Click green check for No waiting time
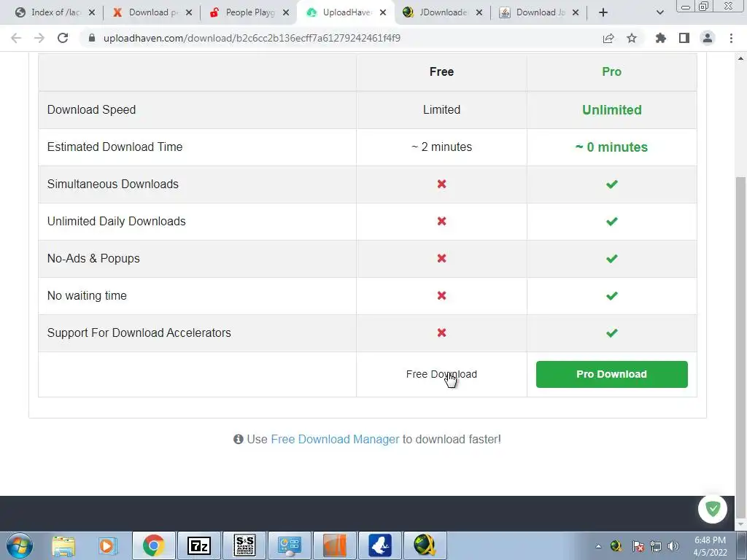The image size is (747, 560). coord(612,296)
